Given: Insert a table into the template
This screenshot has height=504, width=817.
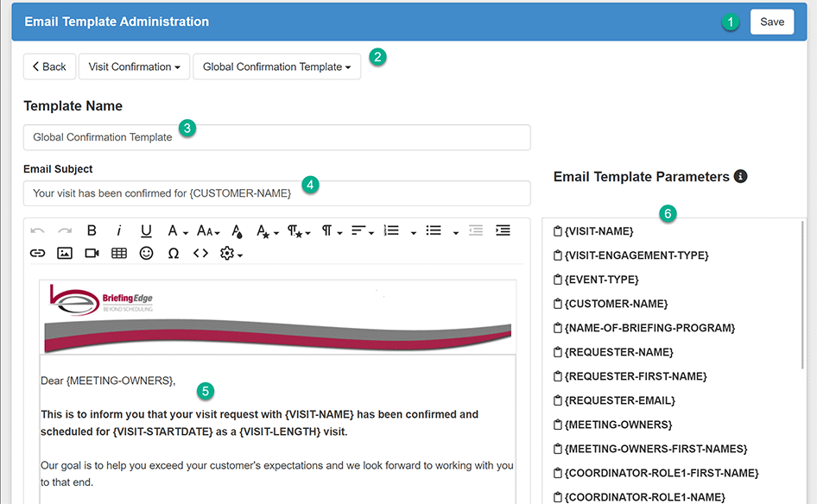Looking at the screenshot, I should point(118,253).
